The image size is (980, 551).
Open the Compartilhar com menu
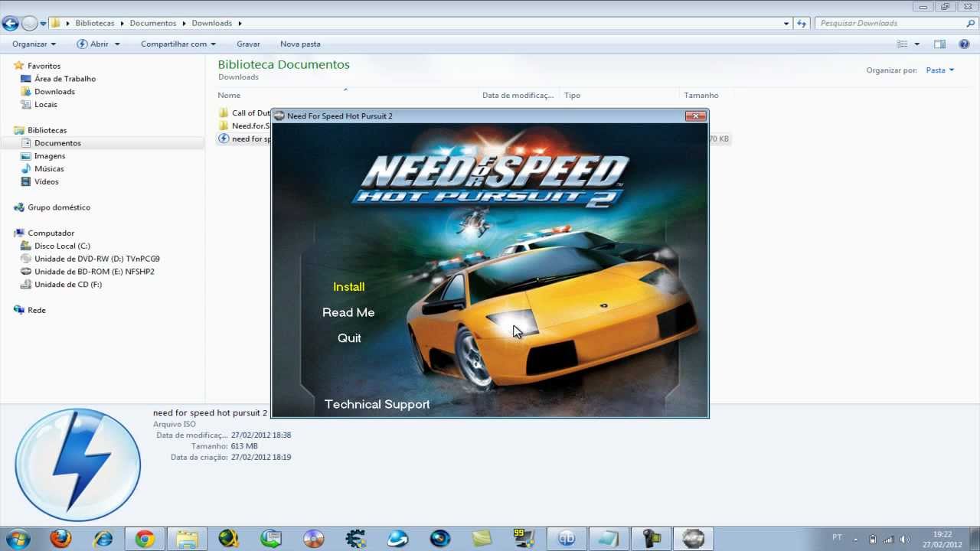tap(178, 44)
